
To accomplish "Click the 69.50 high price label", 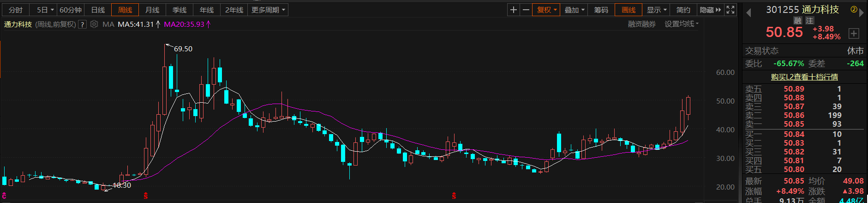I will click(183, 49).
